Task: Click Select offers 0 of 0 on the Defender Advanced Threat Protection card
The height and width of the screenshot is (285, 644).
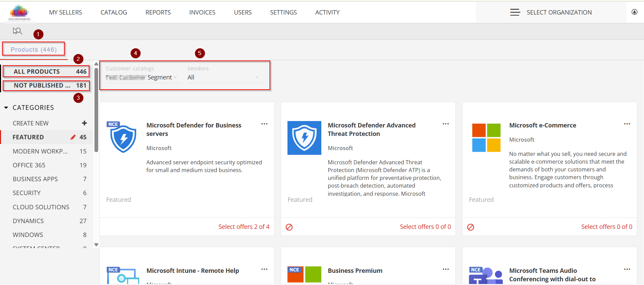Action: [425, 227]
